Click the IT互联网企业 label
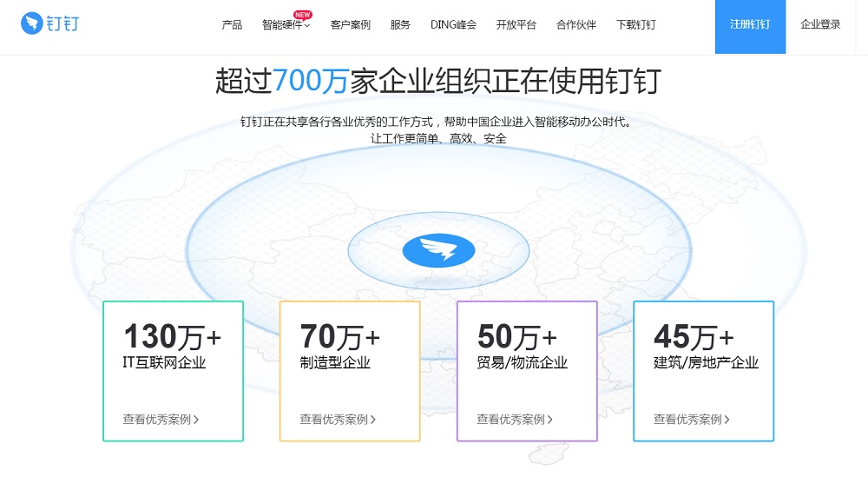Viewport: 868px width, 477px height. click(164, 363)
